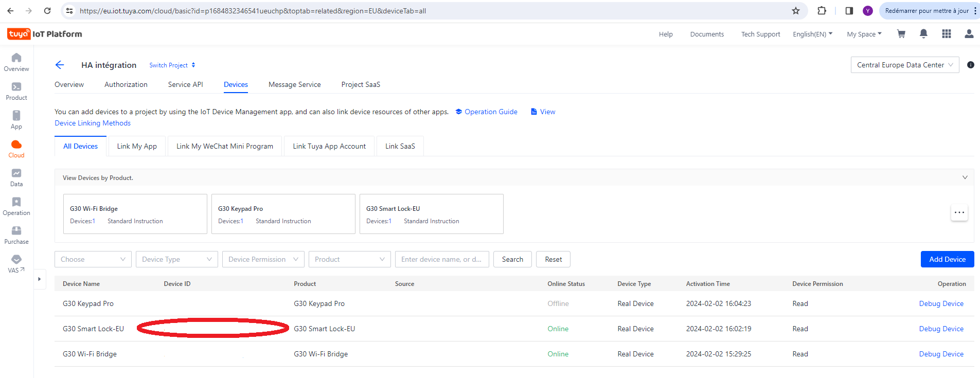The image size is (980, 378).
Task: Click the Tuya IoT Platform logo
Action: 45,34
